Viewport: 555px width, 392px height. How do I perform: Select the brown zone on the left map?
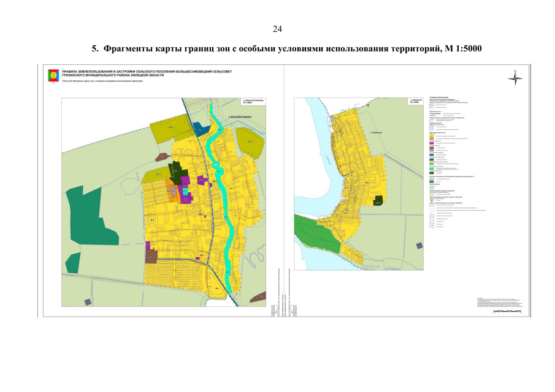point(151,255)
